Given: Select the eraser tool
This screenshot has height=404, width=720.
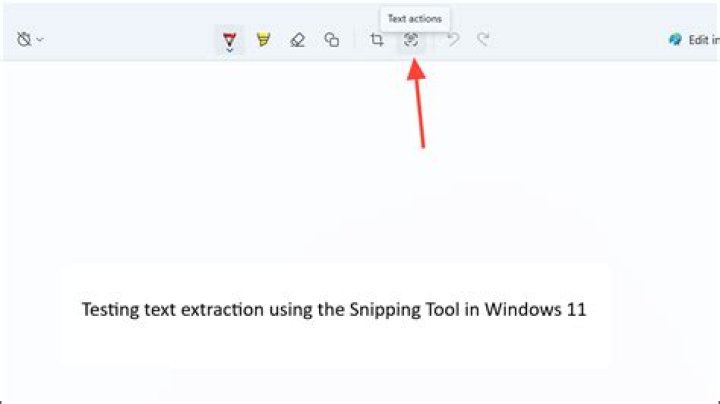Looking at the screenshot, I should (298, 40).
